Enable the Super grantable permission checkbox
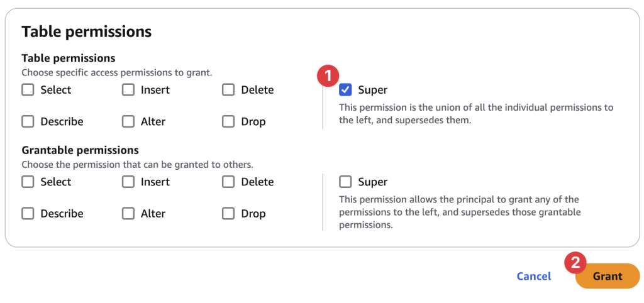The width and height of the screenshot is (644, 303). coord(345,182)
